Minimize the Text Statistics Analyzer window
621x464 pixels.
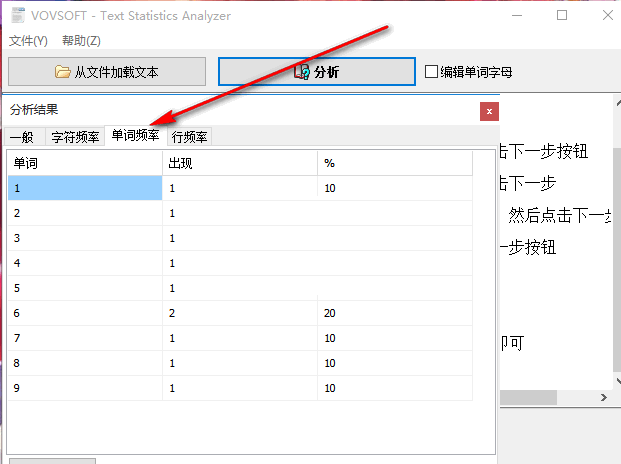pyautogui.click(x=517, y=15)
